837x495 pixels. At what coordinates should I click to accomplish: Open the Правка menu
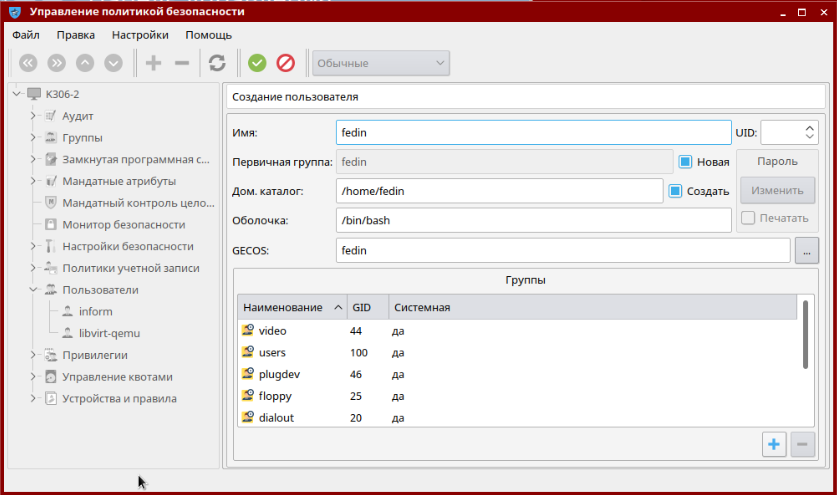coord(76,35)
